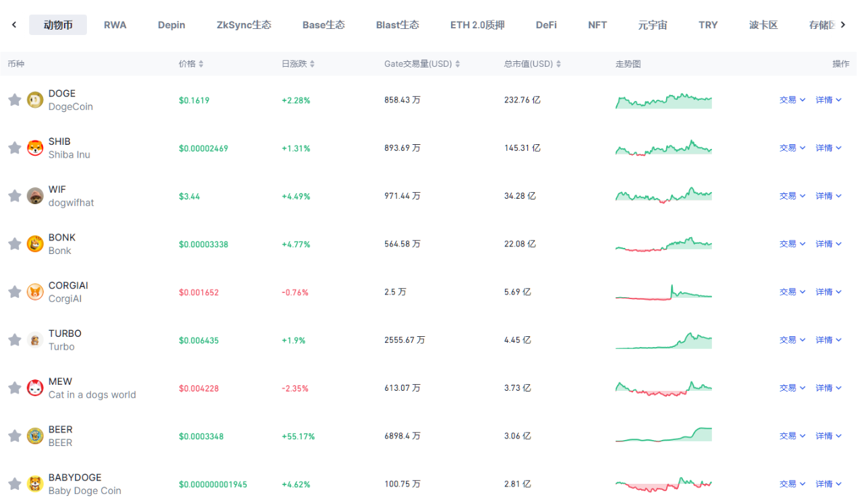Click the CorgiAI coin logo
This screenshot has width=859, height=504.
pyautogui.click(x=35, y=292)
